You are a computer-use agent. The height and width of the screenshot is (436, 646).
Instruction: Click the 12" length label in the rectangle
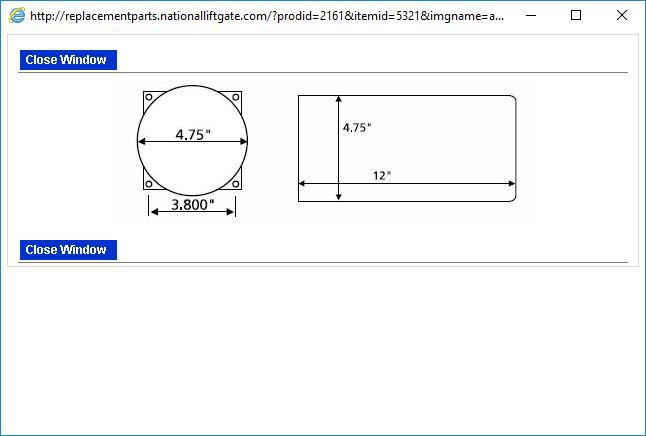tap(382, 175)
